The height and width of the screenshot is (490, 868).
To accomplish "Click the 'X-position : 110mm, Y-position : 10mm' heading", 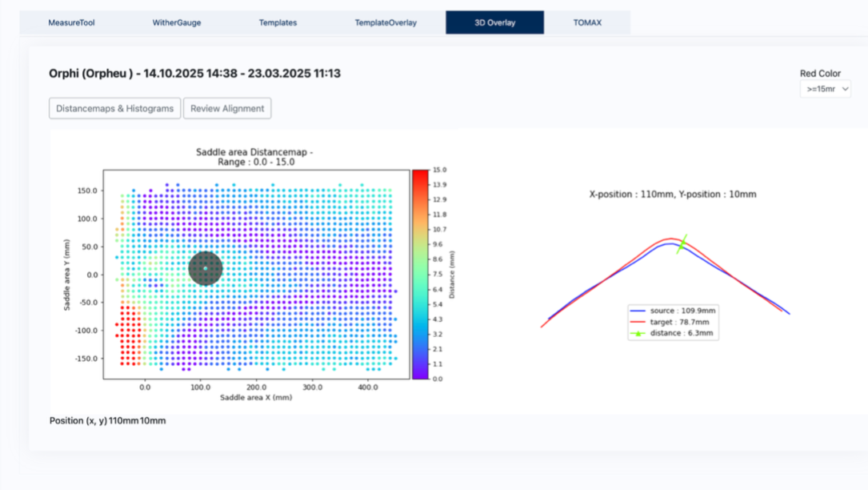I will tap(673, 195).
